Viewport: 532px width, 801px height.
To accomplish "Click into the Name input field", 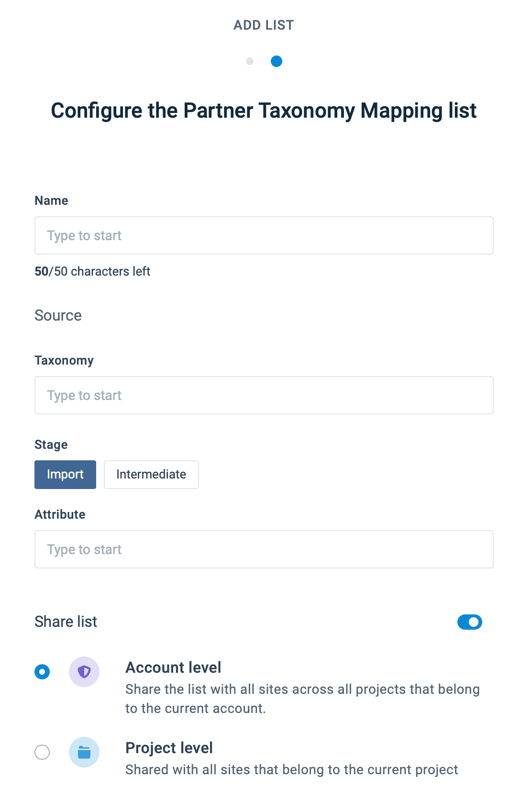I will pyautogui.click(x=264, y=235).
